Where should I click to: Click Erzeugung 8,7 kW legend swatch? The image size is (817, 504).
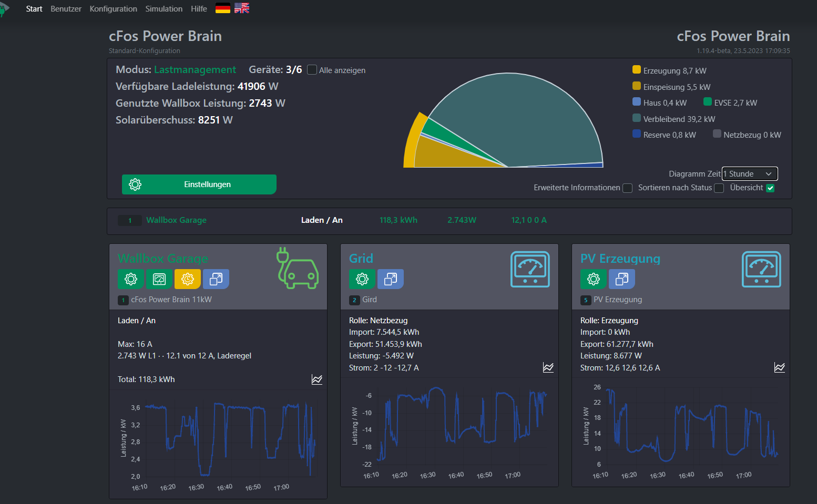(x=637, y=70)
